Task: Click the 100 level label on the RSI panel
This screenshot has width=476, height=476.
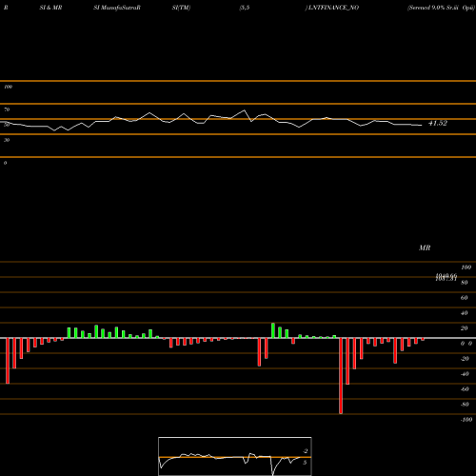Action: (x=8, y=87)
